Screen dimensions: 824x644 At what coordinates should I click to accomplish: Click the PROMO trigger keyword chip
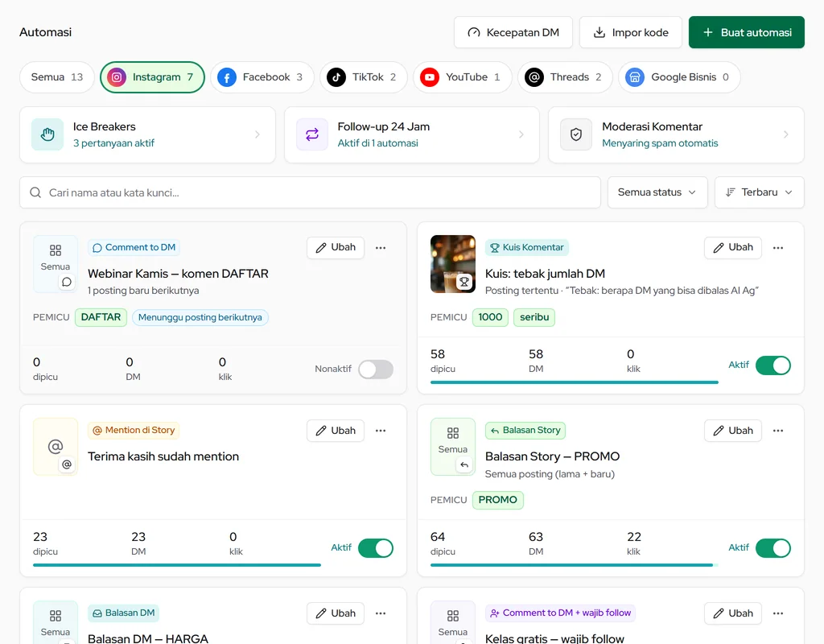[497, 500]
